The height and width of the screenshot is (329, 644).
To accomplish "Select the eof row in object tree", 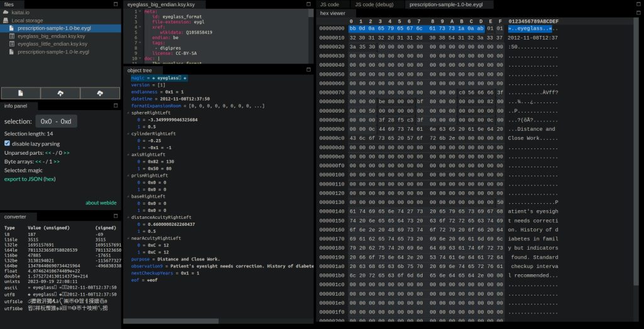I will (144, 280).
